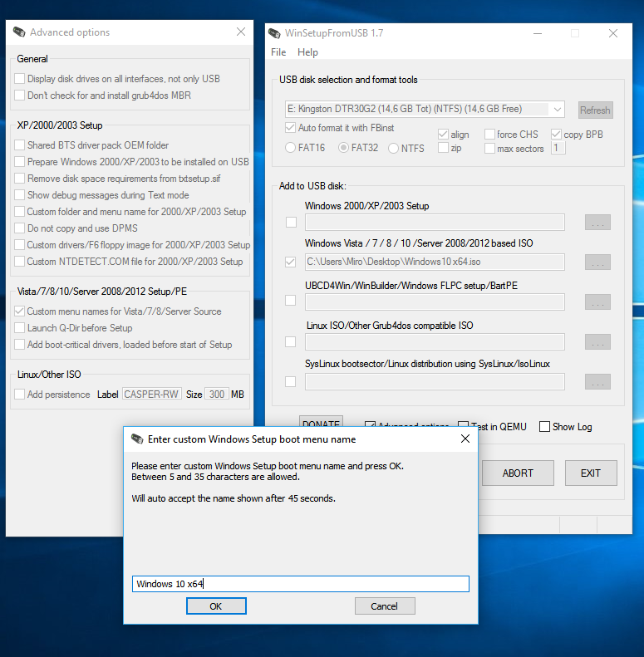
Task: Uncheck Custom menu names for Vista/7/8/Server Source
Action: pos(19,311)
